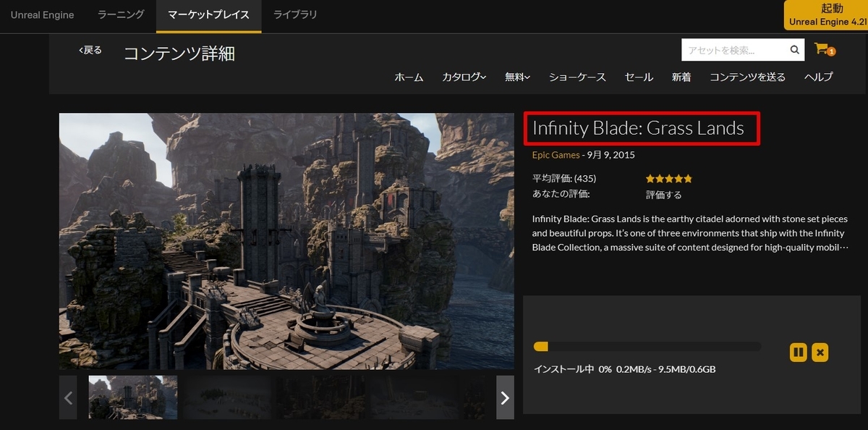This screenshot has height=430, width=868.
Task: Open the shopping cart icon
Action: tap(824, 49)
